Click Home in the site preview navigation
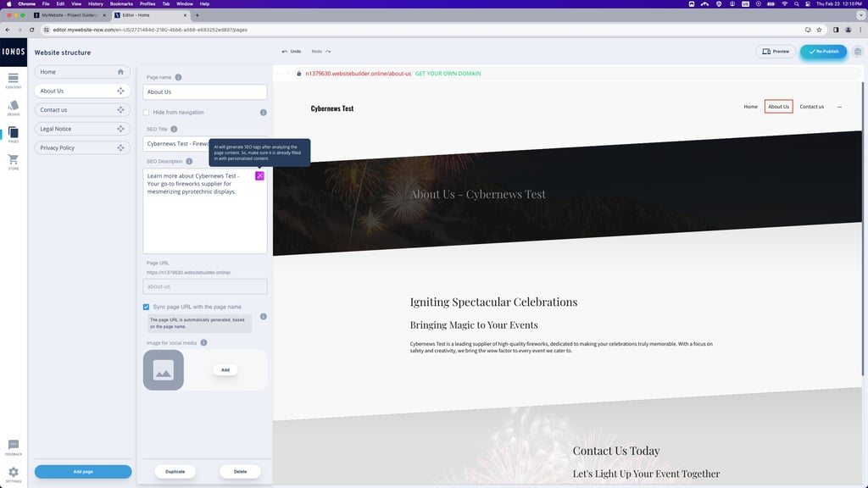The image size is (868, 488). 751,107
